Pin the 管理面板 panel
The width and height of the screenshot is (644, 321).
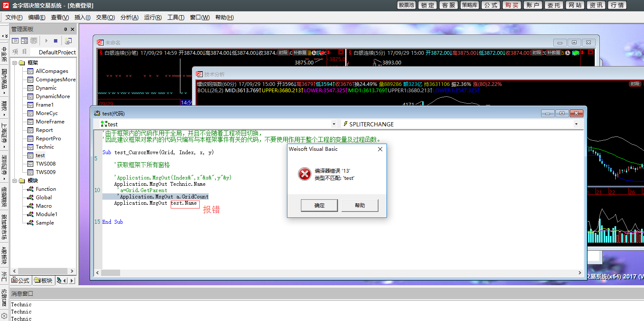[65, 29]
